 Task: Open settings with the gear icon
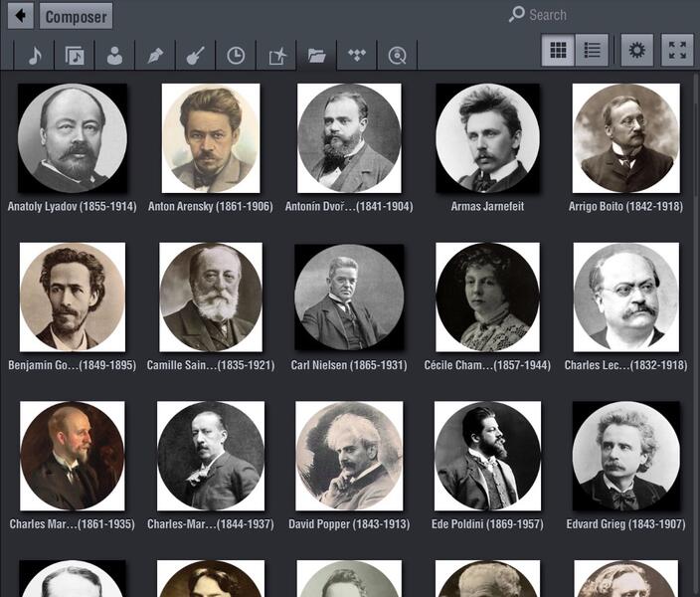(637, 50)
